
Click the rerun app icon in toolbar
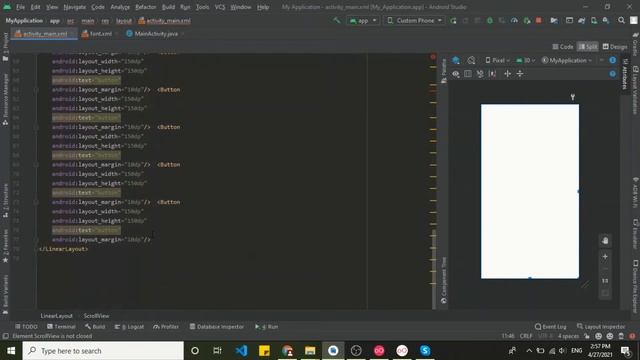coord(453,20)
